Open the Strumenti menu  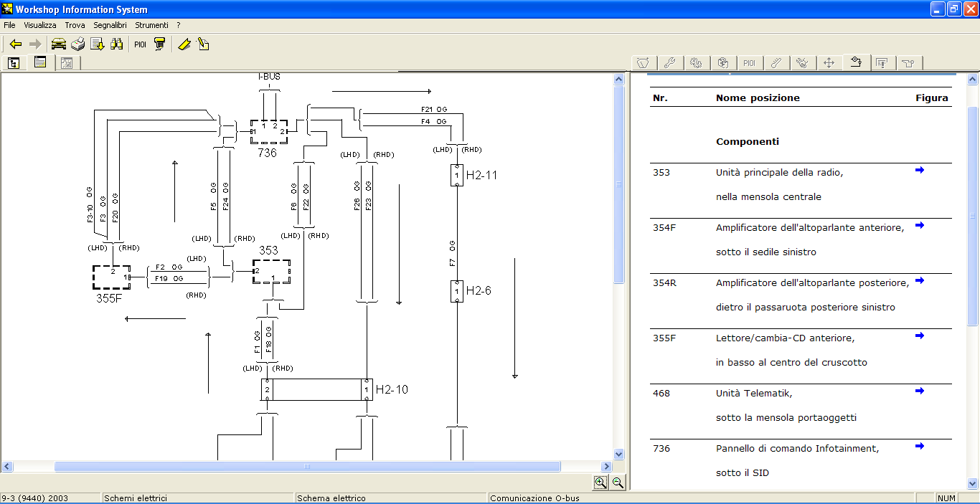151,25
